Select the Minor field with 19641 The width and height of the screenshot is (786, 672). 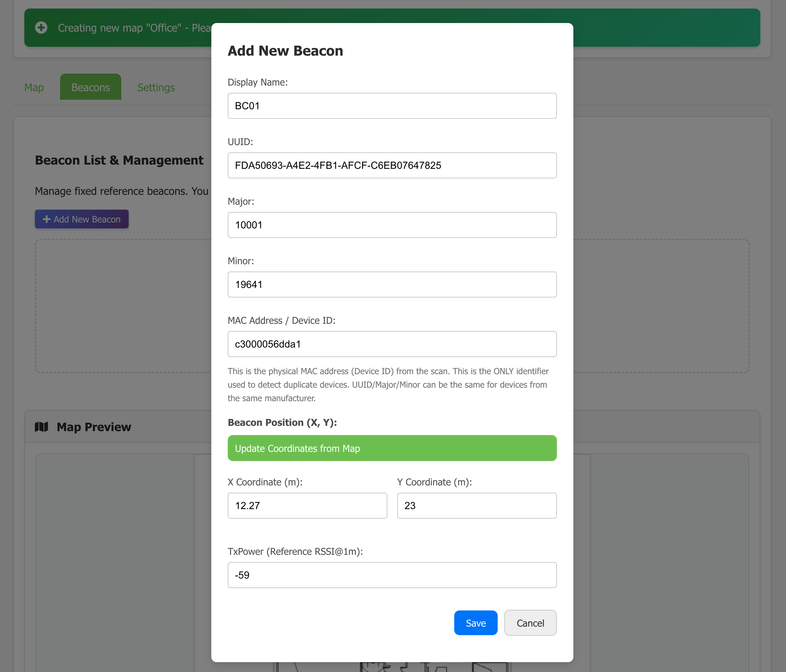(x=391, y=284)
